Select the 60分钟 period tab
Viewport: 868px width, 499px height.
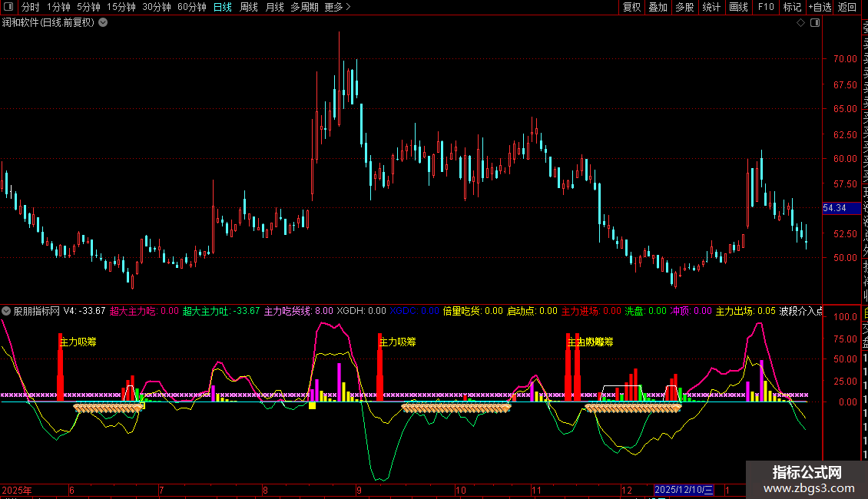tap(191, 7)
